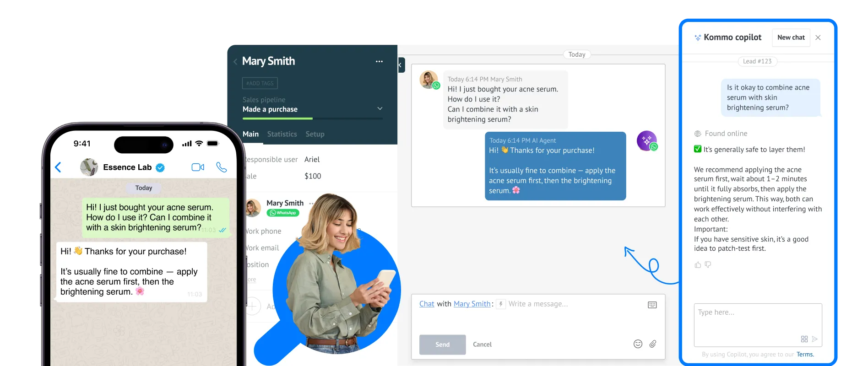Open the keyboard icon in composer
Screen dimensions: 868x366
pos(652,305)
